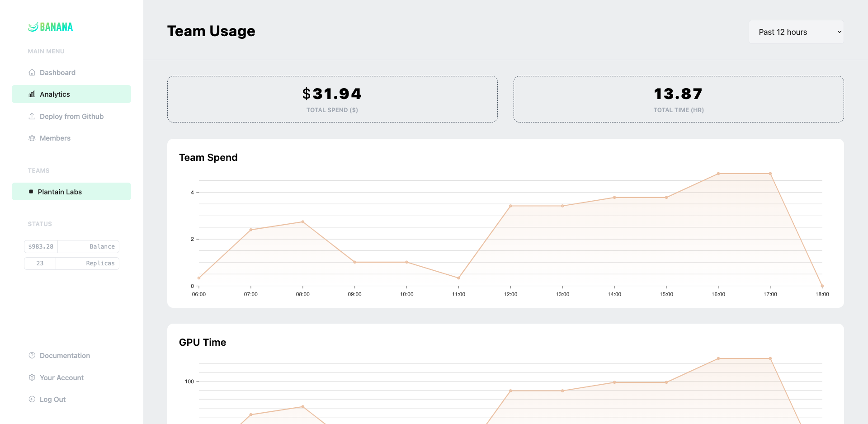This screenshot has height=424, width=868.
Task: Click the Dashboard home icon
Action: coord(32,72)
